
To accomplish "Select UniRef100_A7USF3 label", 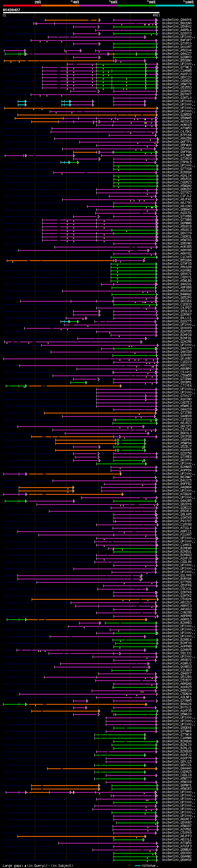I will pyautogui.click(x=177, y=846).
